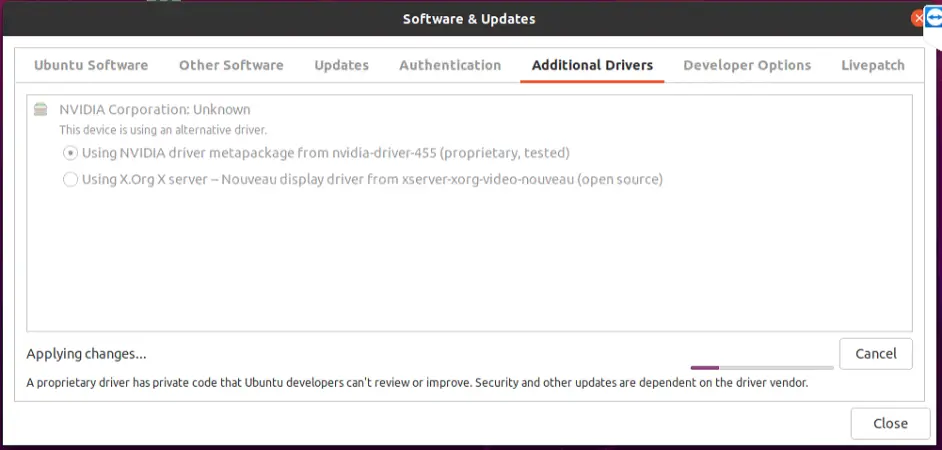Close the Software & Updates window
The image size is (942, 450).
(919, 19)
